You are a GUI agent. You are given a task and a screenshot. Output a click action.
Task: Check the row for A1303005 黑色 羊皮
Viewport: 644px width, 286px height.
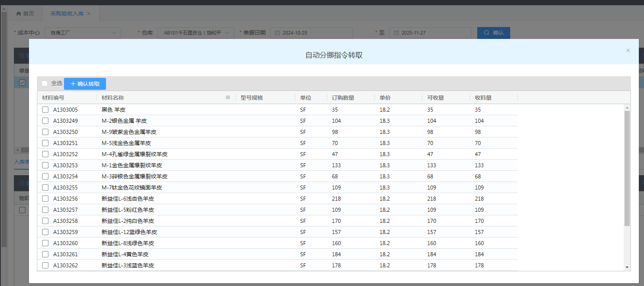point(45,110)
